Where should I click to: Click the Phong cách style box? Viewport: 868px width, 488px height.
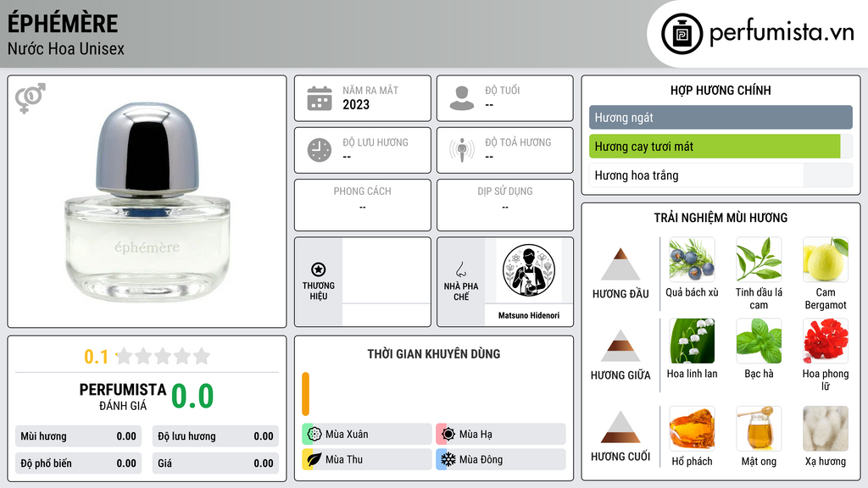coord(363,205)
